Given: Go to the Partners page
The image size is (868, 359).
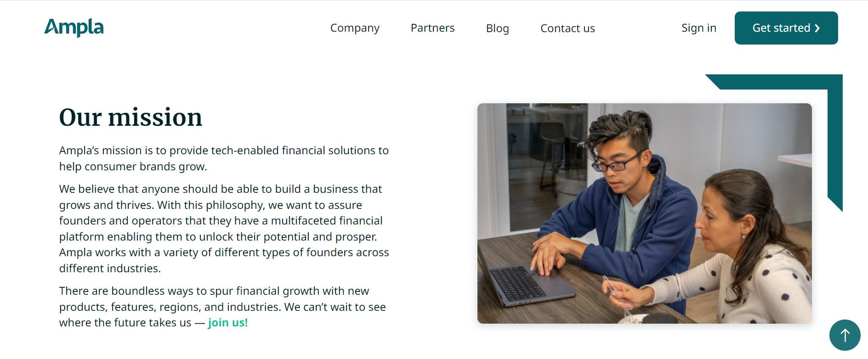Looking at the screenshot, I should coord(432,28).
